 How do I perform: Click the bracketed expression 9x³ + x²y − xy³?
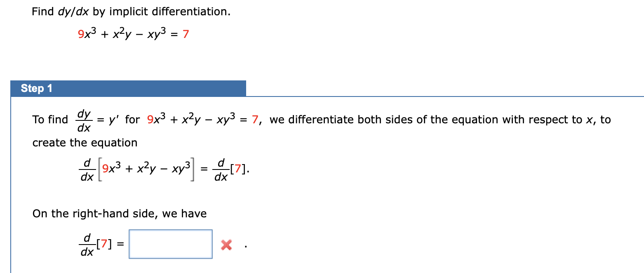[x=147, y=168]
